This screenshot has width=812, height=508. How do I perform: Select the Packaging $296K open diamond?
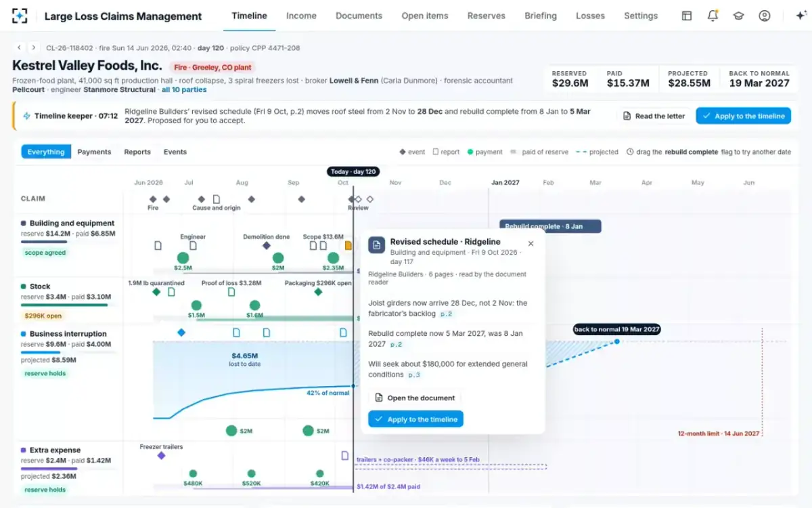pos(318,292)
